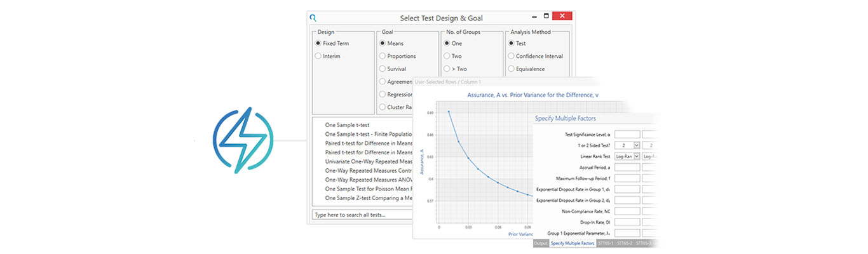Click the magnifier icon in the title bar
This screenshot has height=254, width=868.
point(313,18)
